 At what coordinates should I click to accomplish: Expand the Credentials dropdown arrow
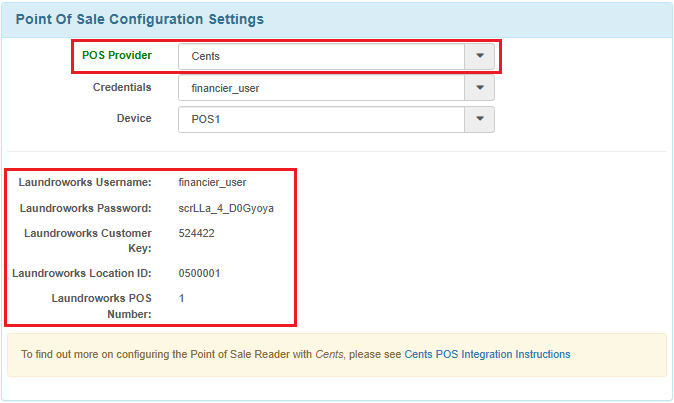click(479, 88)
